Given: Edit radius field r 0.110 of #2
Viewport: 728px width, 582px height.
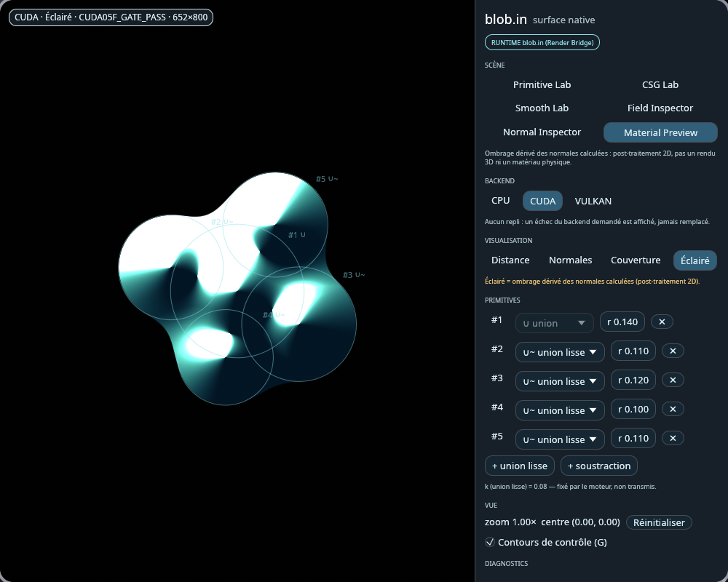Looking at the screenshot, I should pos(633,351).
